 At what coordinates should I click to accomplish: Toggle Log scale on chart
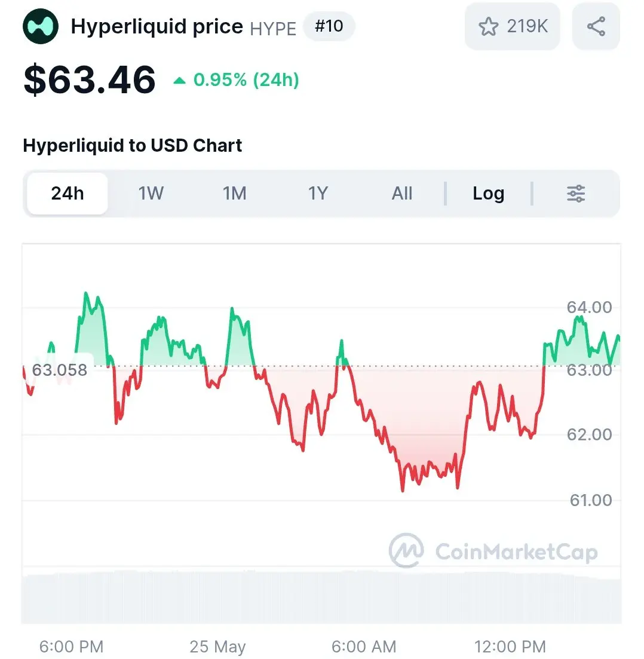click(x=489, y=194)
